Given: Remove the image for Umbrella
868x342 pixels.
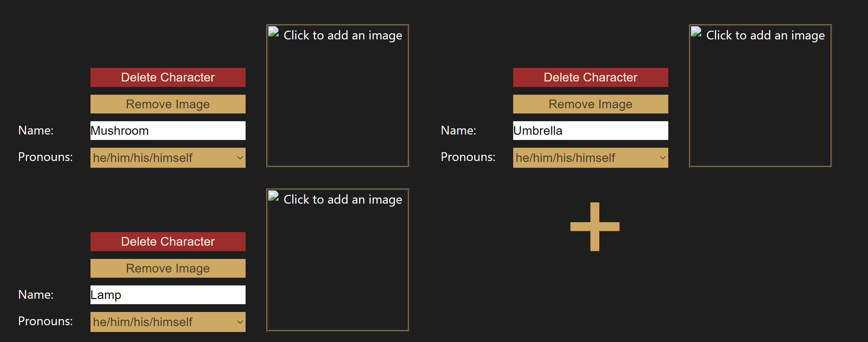Looking at the screenshot, I should [x=590, y=104].
